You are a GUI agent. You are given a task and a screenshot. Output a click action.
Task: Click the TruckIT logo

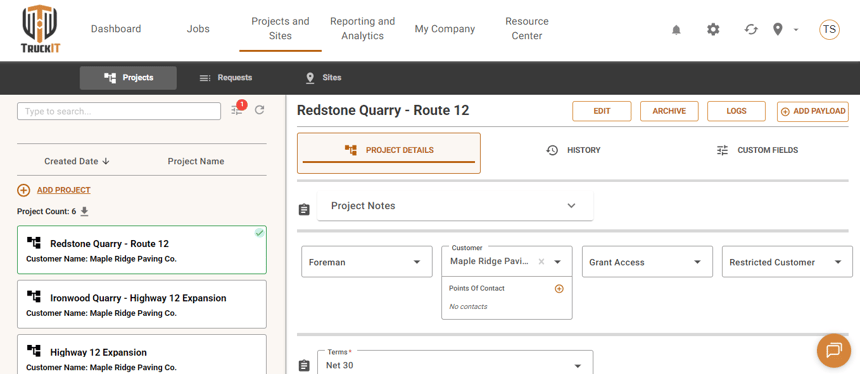click(x=41, y=30)
